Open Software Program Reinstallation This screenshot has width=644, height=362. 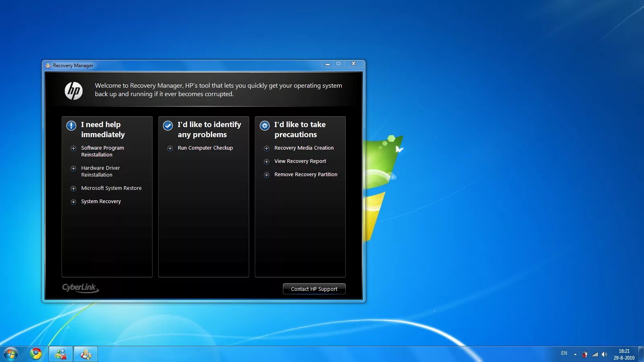[x=102, y=151]
